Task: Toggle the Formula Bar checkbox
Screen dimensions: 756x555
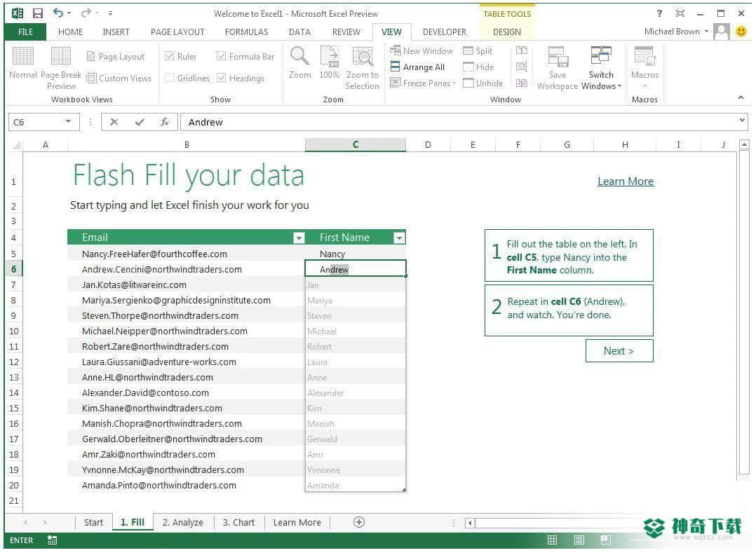Action: click(222, 56)
